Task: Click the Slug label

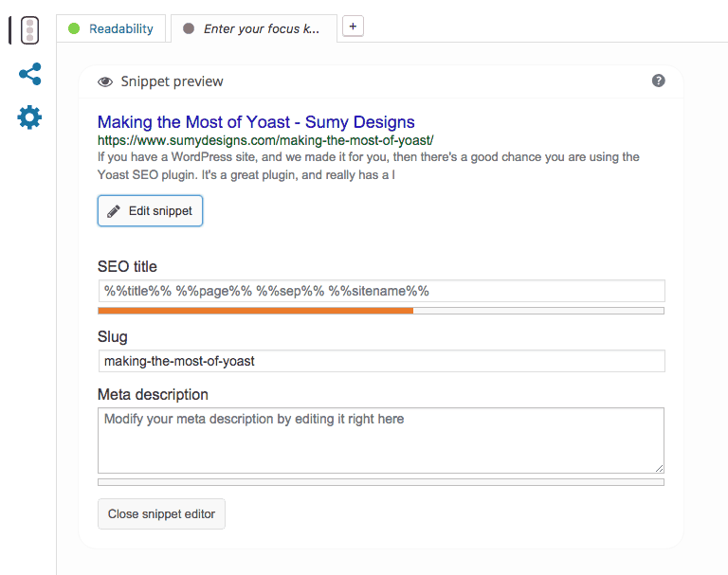Action: coord(113,337)
